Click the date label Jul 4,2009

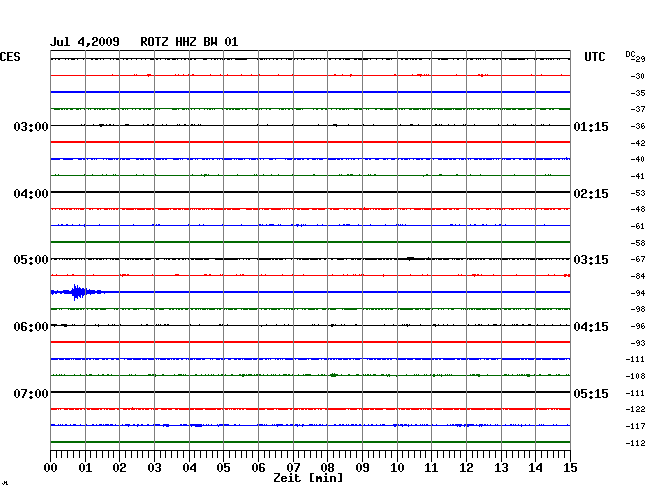[85, 42]
